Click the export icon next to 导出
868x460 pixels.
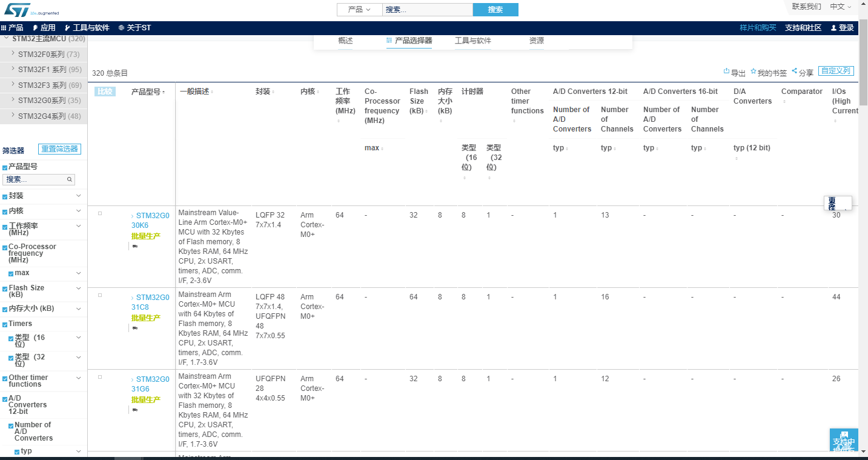pos(727,72)
